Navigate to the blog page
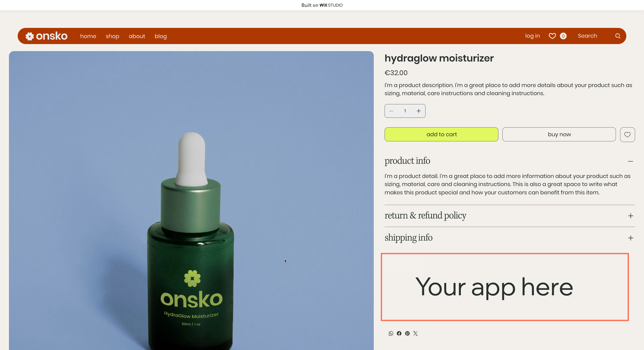The image size is (644, 350). point(161,36)
